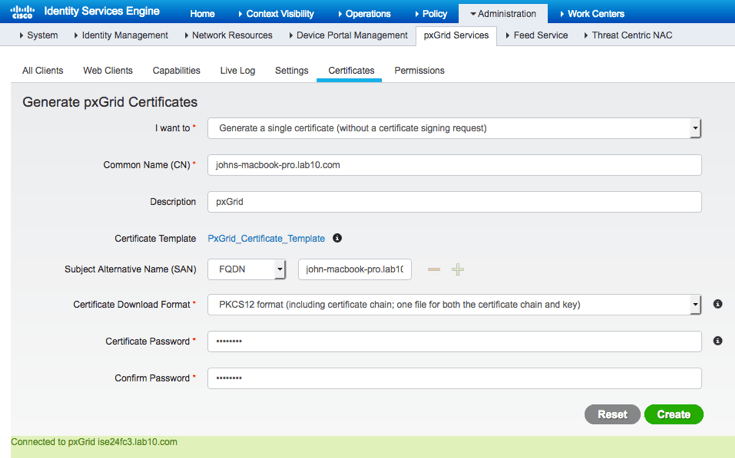Click the info icon beside Certificate Password

pos(718,341)
